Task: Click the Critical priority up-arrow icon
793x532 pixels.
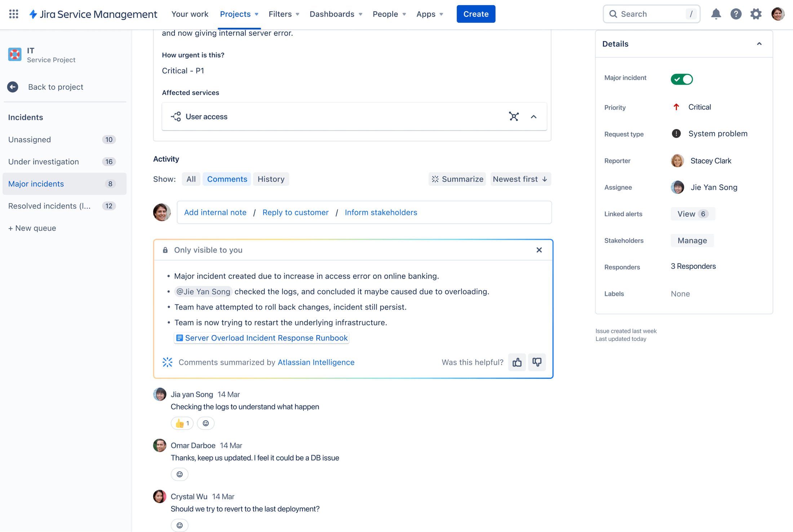Action: [677, 107]
